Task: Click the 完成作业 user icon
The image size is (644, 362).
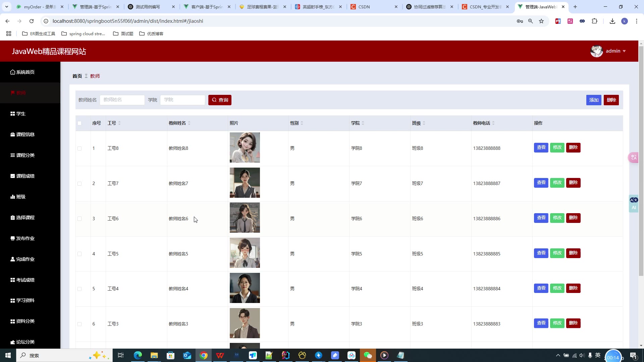Action: pos(12,259)
